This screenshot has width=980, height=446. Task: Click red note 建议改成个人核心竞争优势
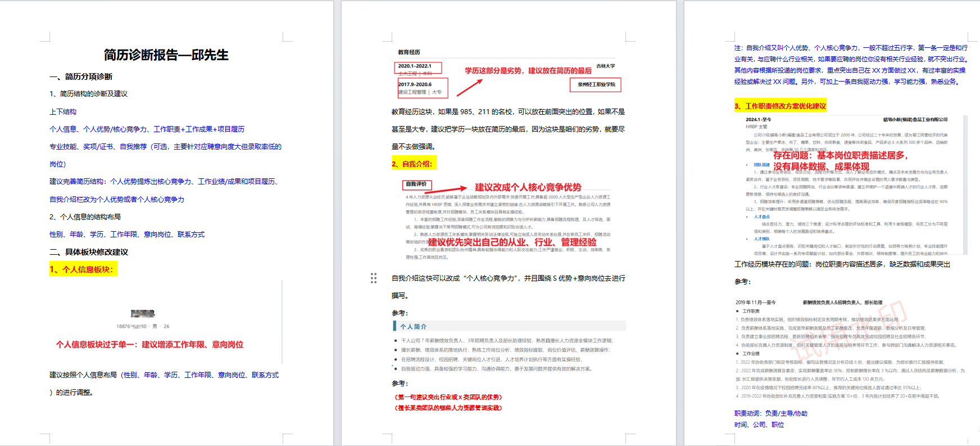click(528, 187)
